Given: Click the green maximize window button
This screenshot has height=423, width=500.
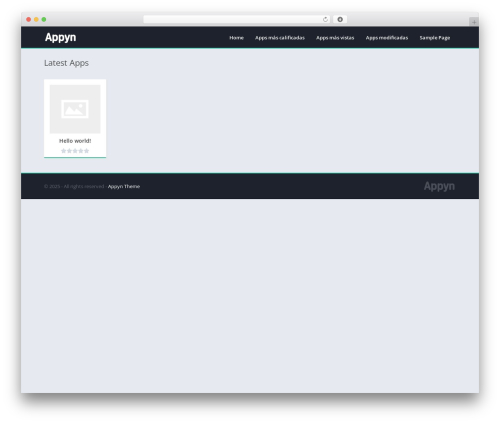Looking at the screenshot, I should tap(44, 19).
